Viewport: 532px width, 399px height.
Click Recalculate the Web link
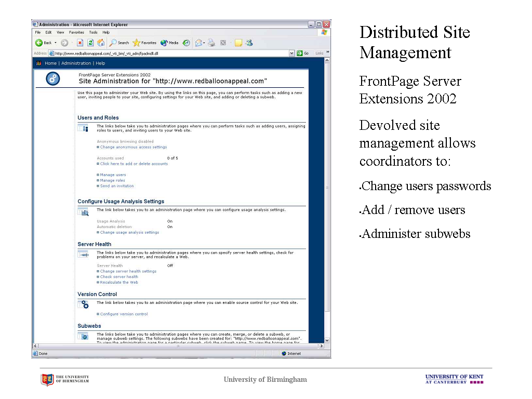(119, 282)
